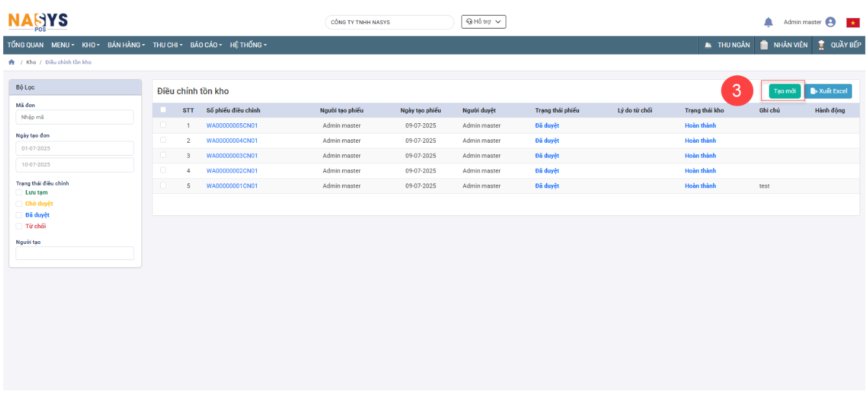Viewport: 868px width, 395px height.
Task: Click the NASYS POS logo
Action: click(x=38, y=21)
